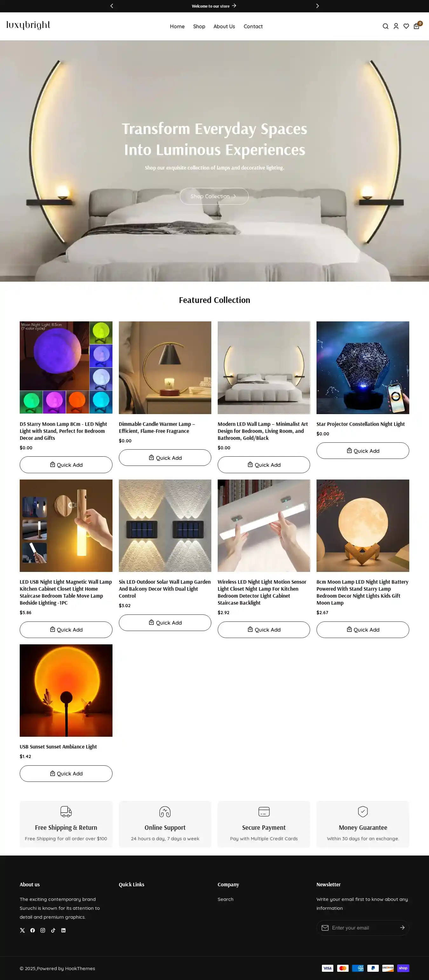
Task: Visit the Instagram social icon
Action: click(x=43, y=930)
